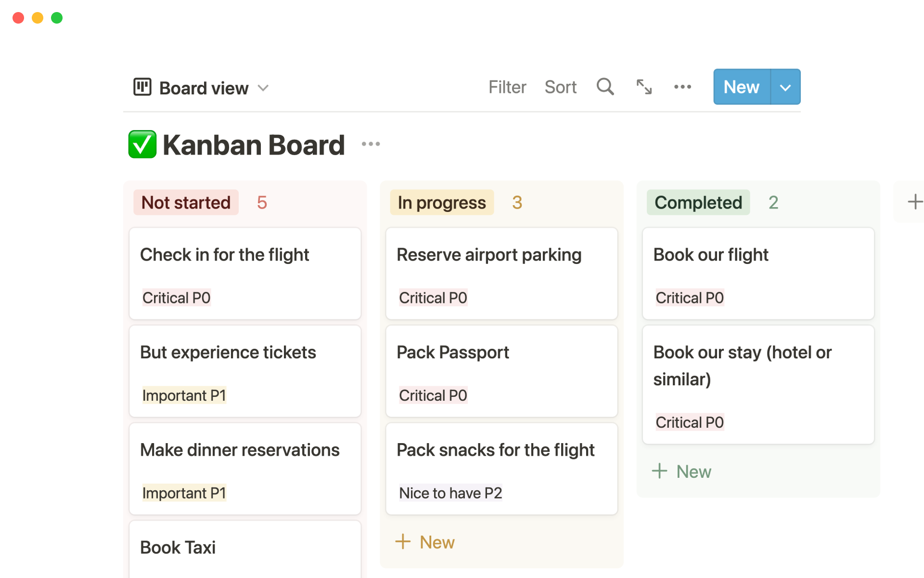Open the Make dinner reservations card

(245, 468)
